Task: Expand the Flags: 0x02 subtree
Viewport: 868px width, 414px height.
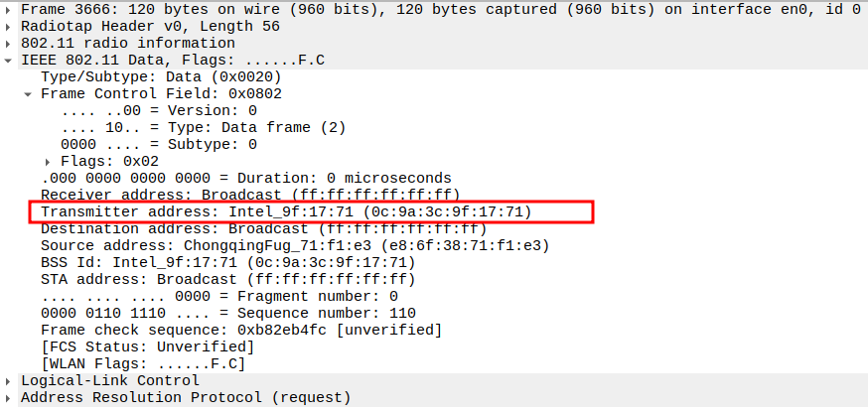Action: click(x=49, y=161)
